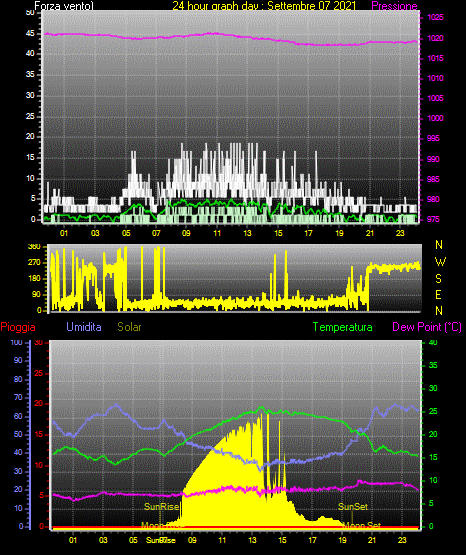Click the Dew Point (°C) legend label
The image size is (466, 555).
coord(427,327)
